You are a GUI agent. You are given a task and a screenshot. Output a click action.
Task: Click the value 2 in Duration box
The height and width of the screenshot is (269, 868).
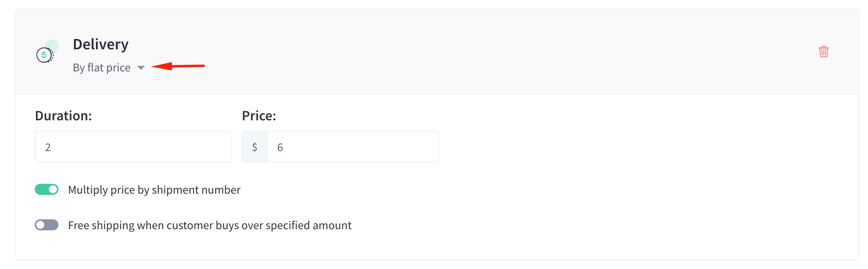48,148
